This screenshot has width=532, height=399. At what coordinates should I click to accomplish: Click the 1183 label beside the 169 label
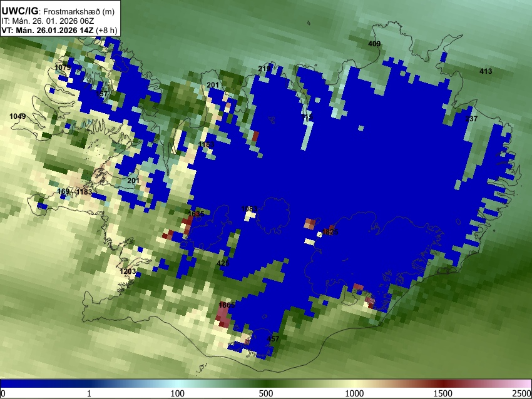pyautogui.click(x=84, y=192)
